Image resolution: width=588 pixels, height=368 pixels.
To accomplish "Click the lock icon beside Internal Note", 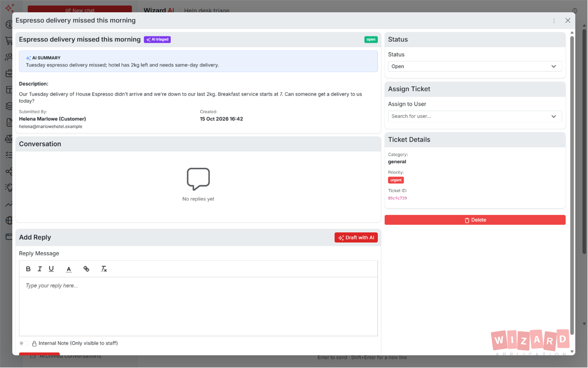I will point(34,343).
